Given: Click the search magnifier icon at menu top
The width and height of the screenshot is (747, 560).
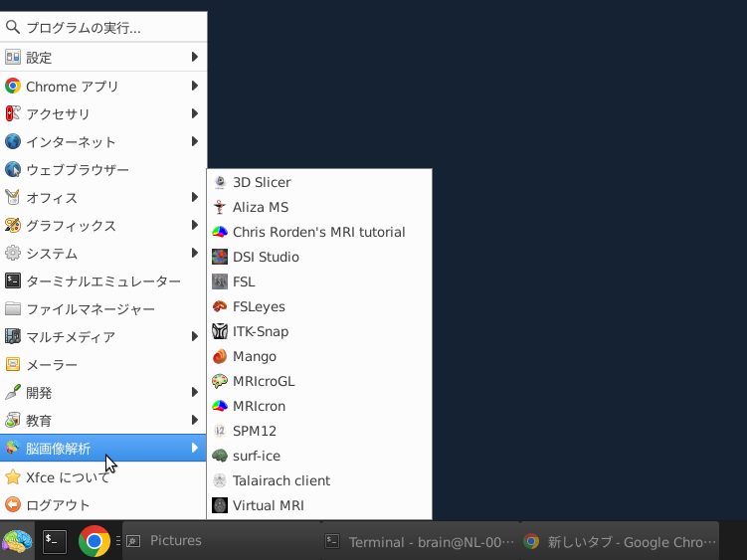Looking at the screenshot, I should click(x=13, y=27).
